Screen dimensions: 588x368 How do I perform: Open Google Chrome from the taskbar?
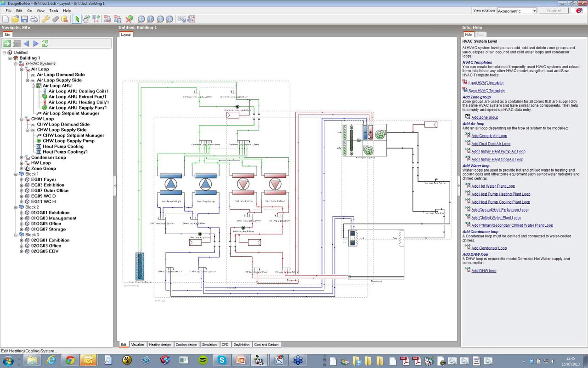coord(70,360)
